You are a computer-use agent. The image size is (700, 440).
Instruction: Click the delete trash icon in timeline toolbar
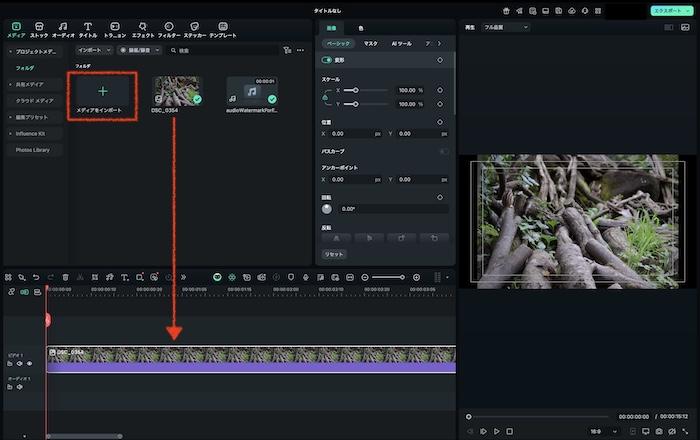[x=65, y=277]
